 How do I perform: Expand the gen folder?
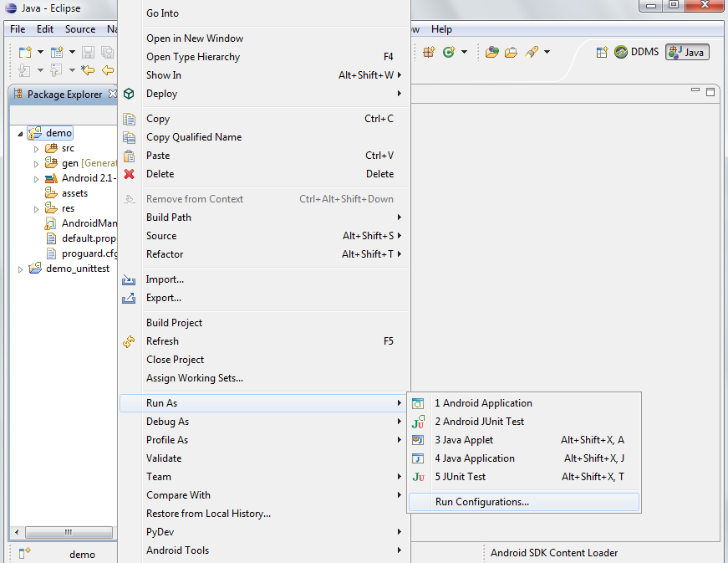(x=36, y=164)
